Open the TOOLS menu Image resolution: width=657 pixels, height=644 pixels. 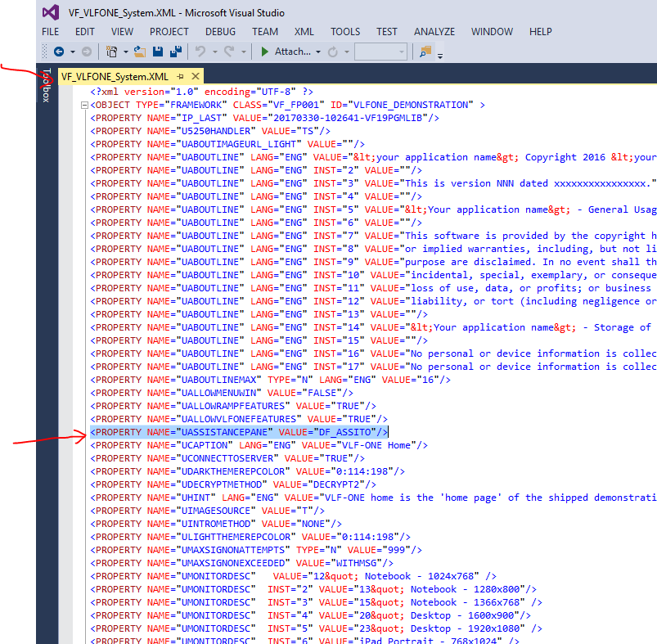pyautogui.click(x=344, y=32)
